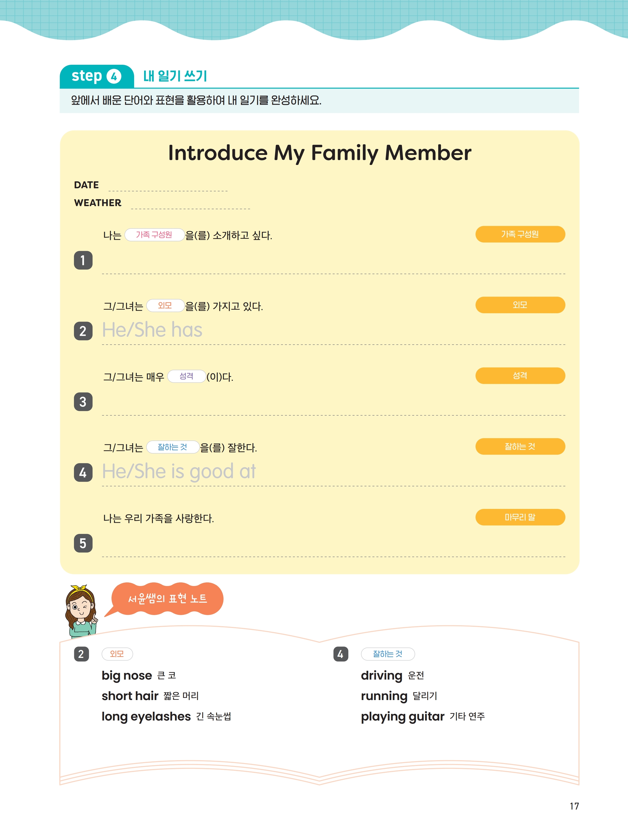628x840 pixels.
Task: Click the Introduce My Family Member title
Action: point(320,153)
